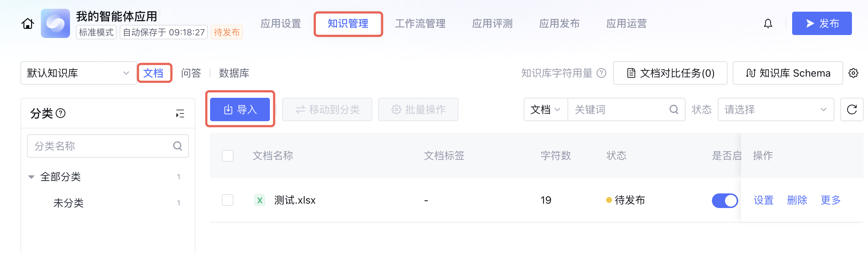
Task: Open knowledge base settings gear
Action: point(853,73)
